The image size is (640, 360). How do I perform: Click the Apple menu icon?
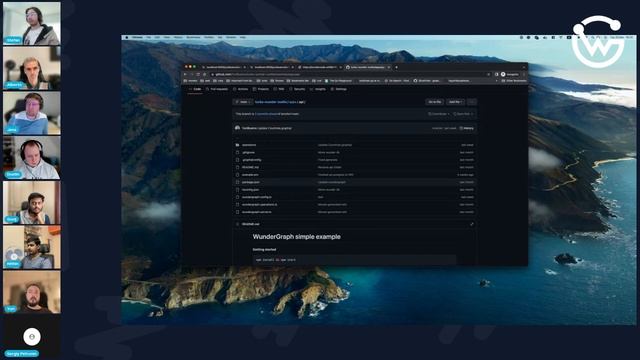(x=127, y=38)
